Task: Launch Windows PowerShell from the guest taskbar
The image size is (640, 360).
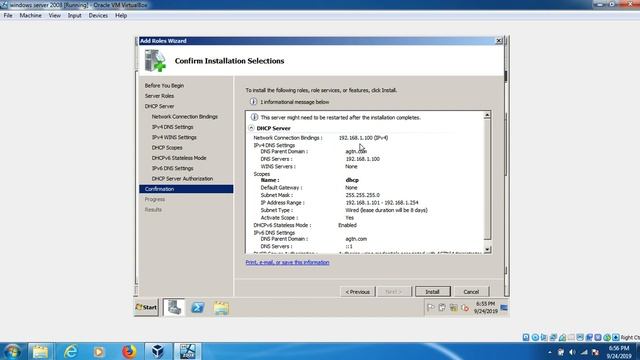Action: coord(198,307)
